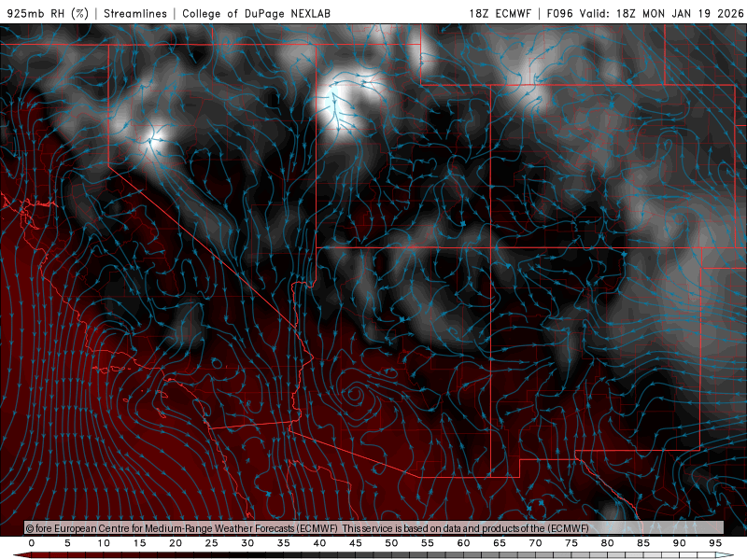This screenshot has width=747, height=560.
Task: Click the '925mb RH (%)' title text
Action: [48, 13]
